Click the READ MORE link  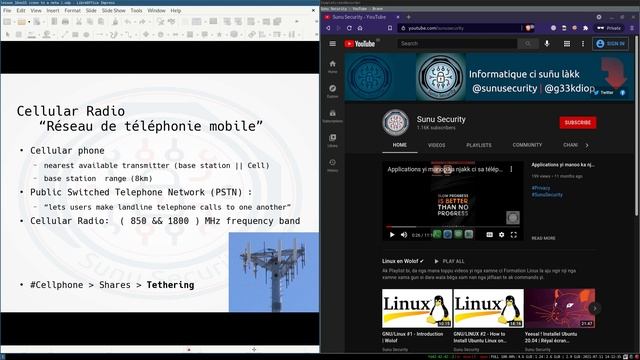click(x=543, y=238)
